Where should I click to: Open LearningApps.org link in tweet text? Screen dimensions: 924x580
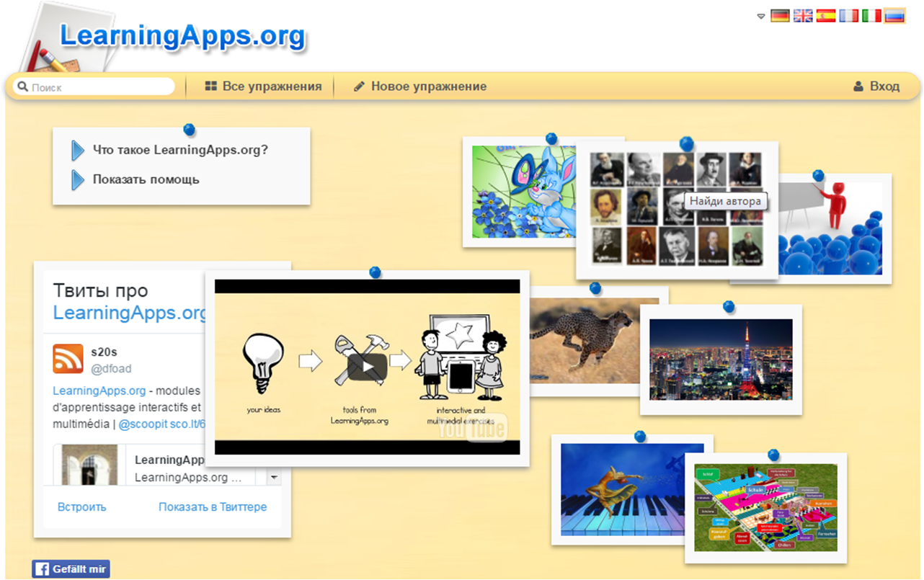99,391
